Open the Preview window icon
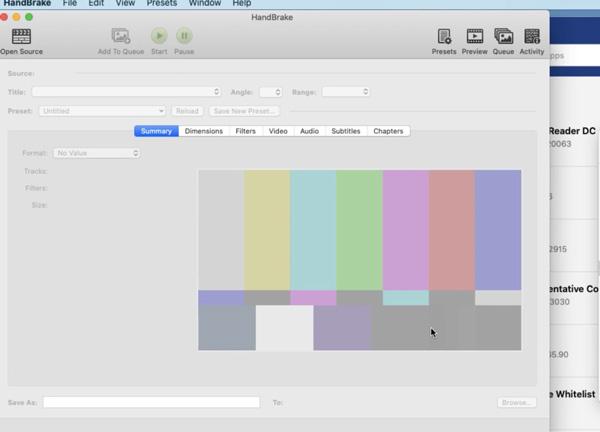 point(474,37)
